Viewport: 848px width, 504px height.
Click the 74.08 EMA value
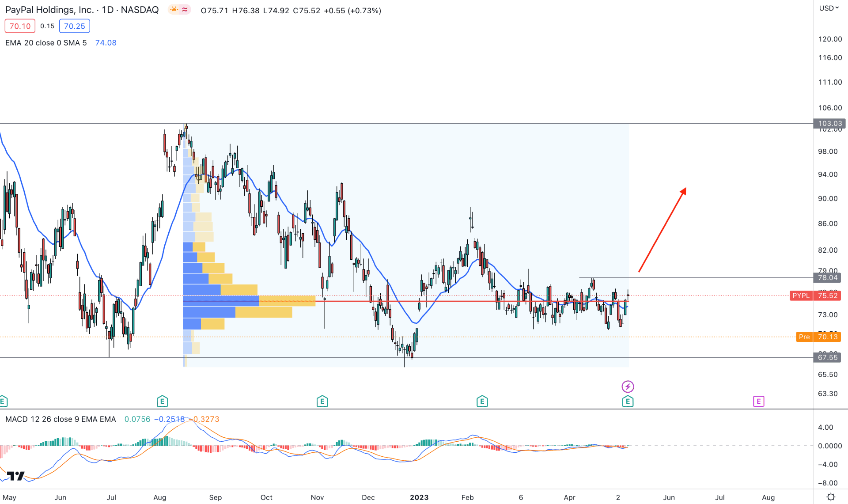(106, 43)
